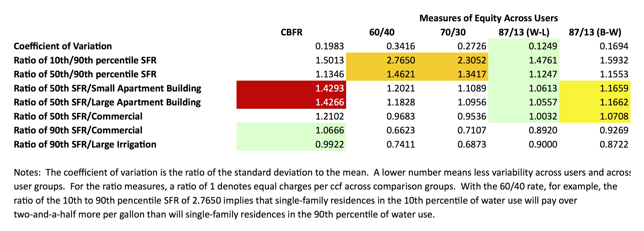Select the 60/40 column header
Image resolution: width=644 pixels, height=231 pixels.
382,32
